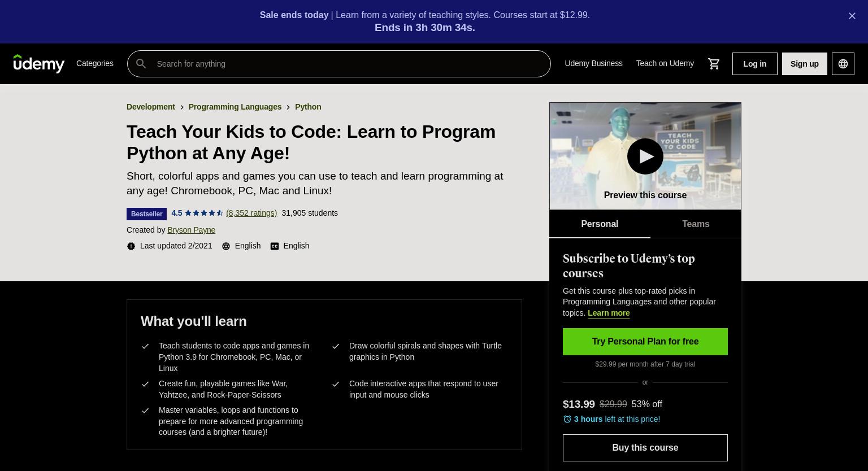Switch to the Teams tab

click(696, 224)
